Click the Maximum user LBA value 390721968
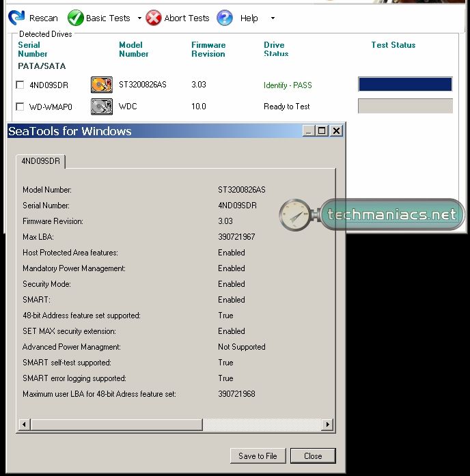This screenshot has height=476, width=470. coord(236,394)
